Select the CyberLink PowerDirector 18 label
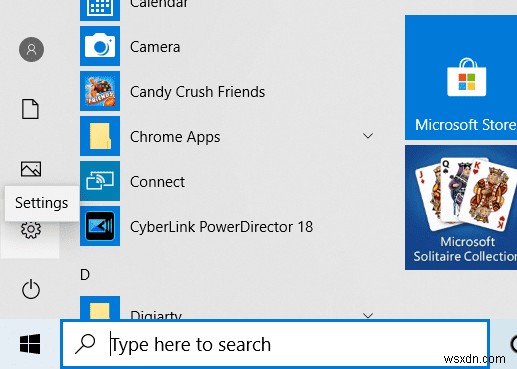Viewport: 517px width, 369px height. [221, 227]
